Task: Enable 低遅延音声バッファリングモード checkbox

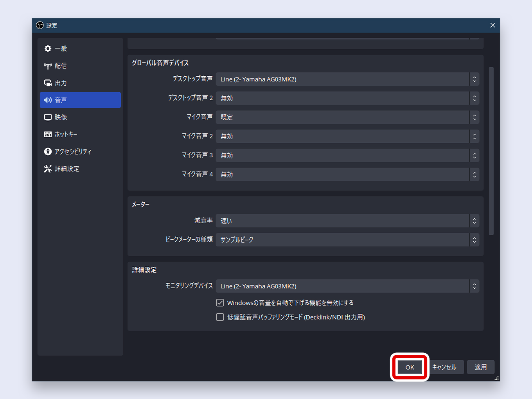Action: (x=220, y=317)
